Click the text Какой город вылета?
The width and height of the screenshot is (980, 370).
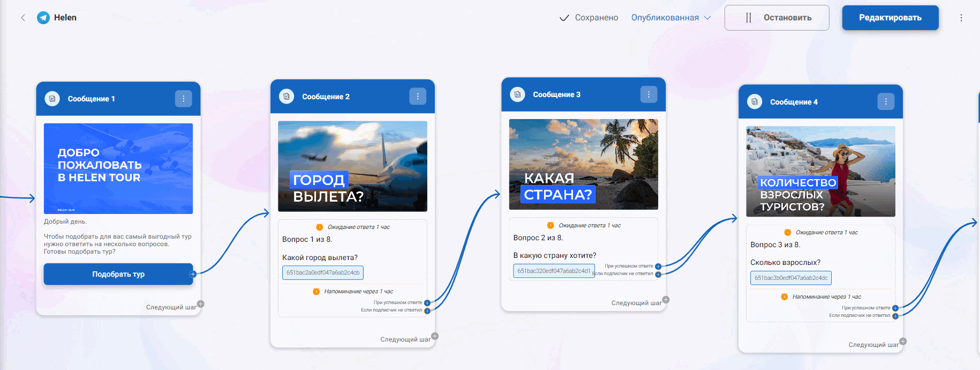(x=320, y=257)
